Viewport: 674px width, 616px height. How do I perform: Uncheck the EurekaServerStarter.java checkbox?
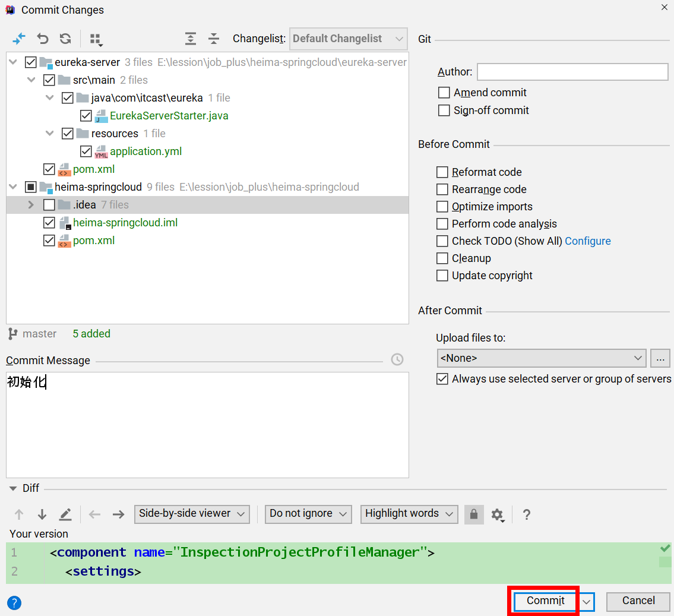pos(86,116)
